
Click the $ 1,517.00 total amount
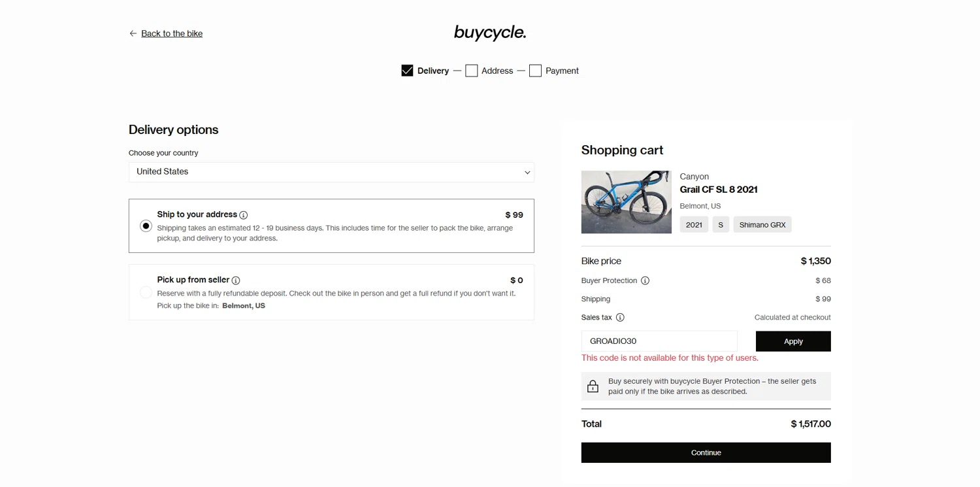(x=811, y=424)
